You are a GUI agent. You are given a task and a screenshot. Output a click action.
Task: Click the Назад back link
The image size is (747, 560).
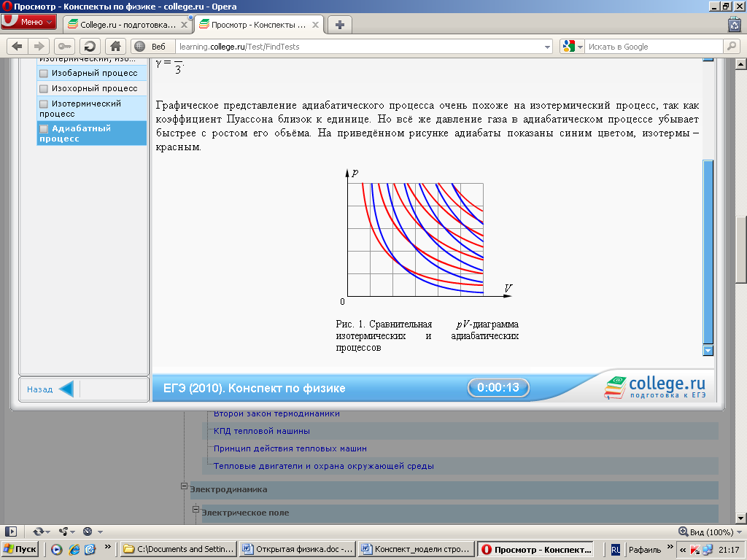pyautogui.click(x=39, y=389)
